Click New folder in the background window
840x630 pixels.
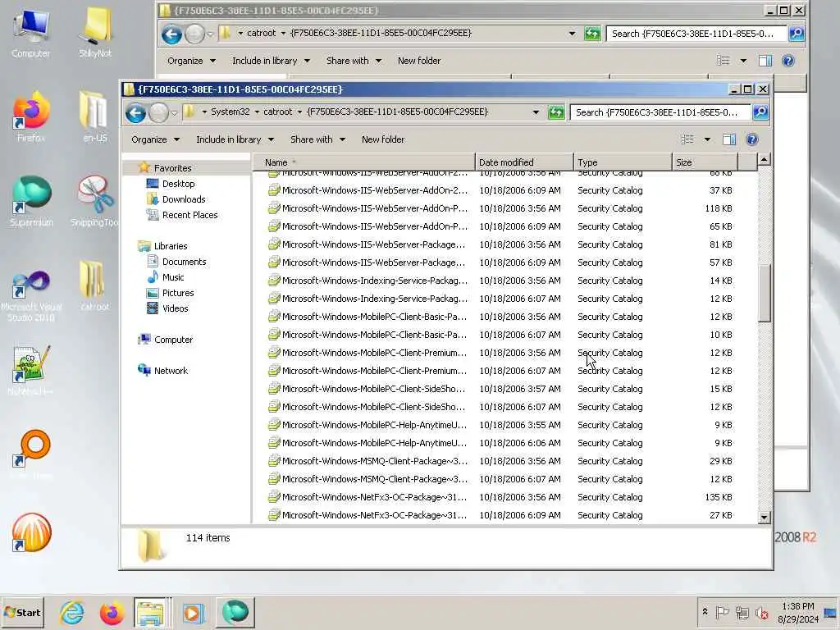click(x=419, y=61)
